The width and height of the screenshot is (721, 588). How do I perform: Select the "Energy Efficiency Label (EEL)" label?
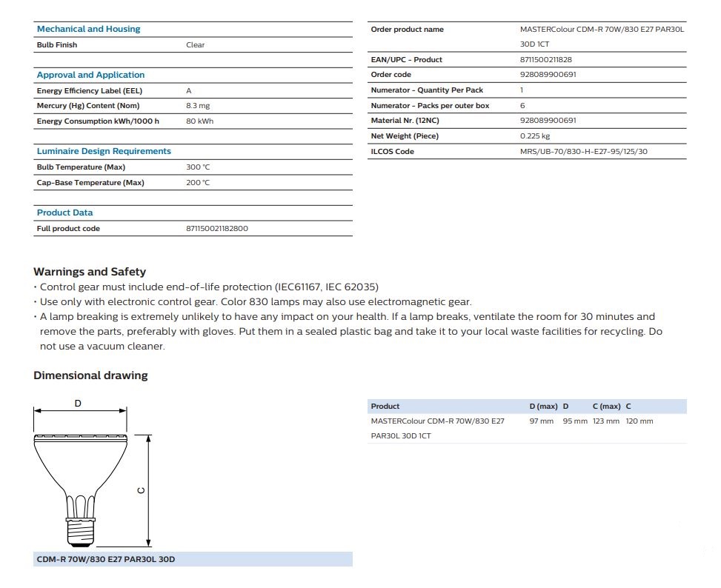(x=90, y=91)
